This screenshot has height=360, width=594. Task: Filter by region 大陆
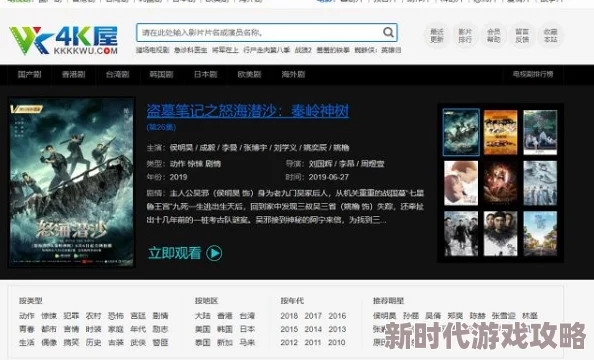coord(203,316)
